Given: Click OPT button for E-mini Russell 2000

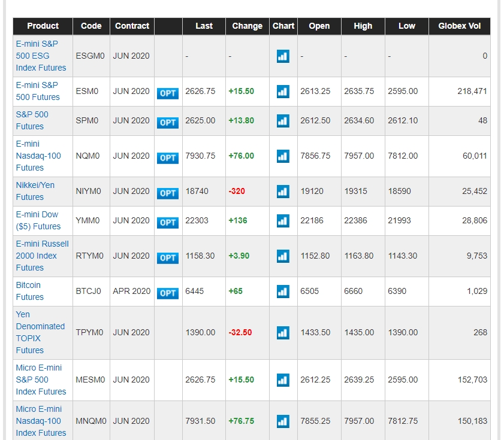Looking at the screenshot, I should (168, 258).
